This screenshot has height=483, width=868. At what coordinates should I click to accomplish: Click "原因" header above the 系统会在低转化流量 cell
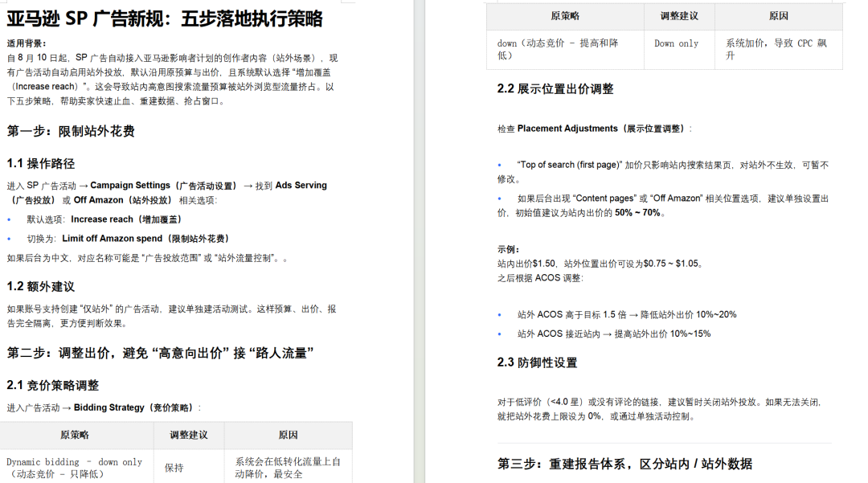pos(288,435)
